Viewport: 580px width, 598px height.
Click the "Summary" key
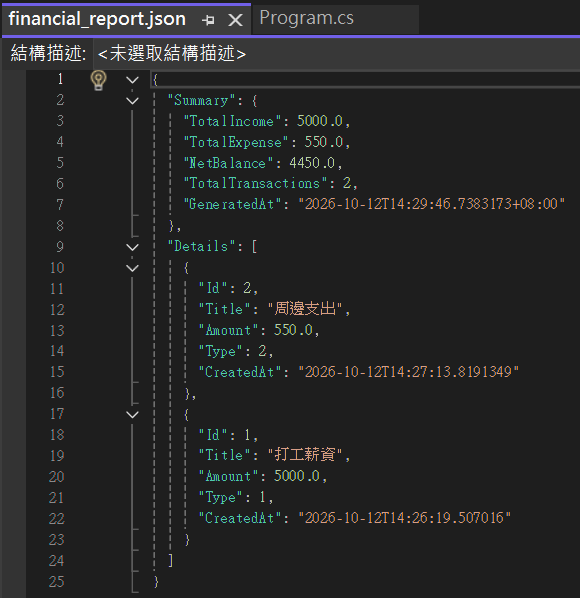click(202, 101)
